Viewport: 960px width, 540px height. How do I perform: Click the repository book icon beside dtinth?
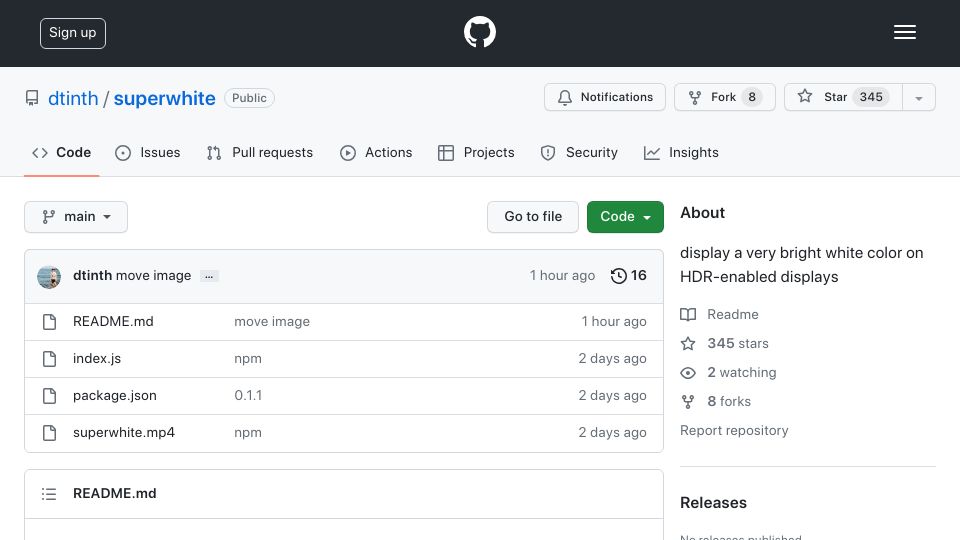32,98
